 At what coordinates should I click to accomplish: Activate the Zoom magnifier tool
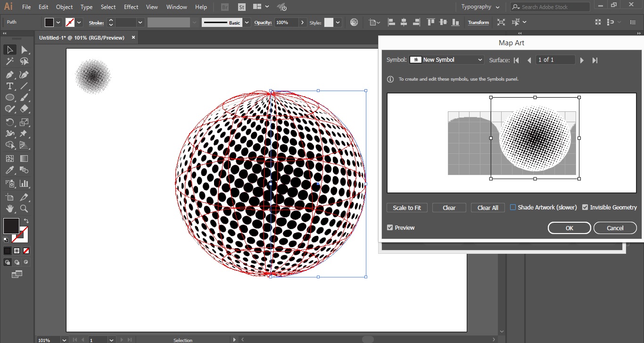click(24, 209)
